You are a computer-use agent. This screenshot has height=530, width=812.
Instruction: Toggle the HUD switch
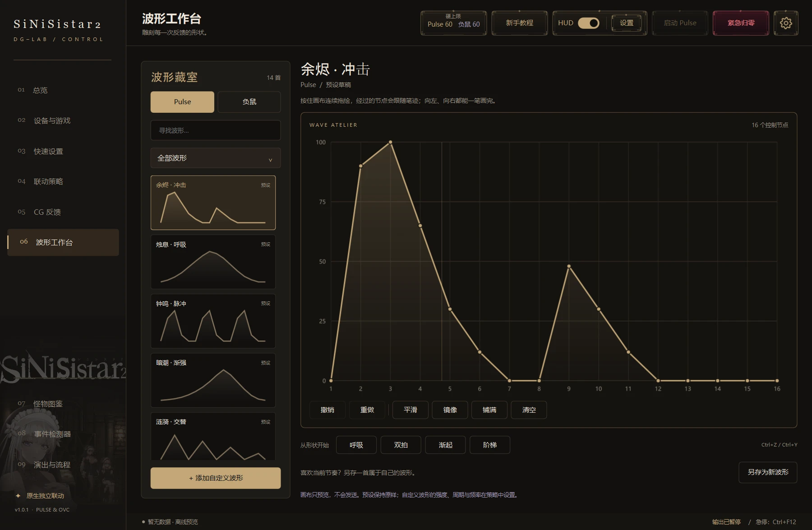tap(589, 23)
